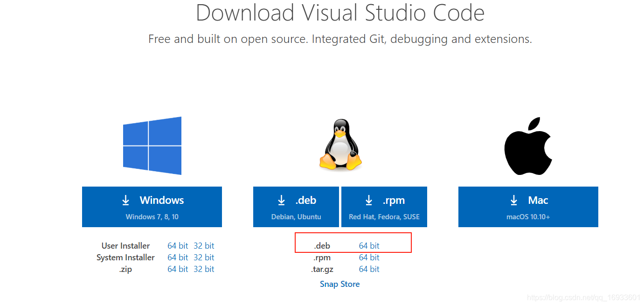Download the 32 bit System Installer
The image size is (644, 306).
coord(204,257)
